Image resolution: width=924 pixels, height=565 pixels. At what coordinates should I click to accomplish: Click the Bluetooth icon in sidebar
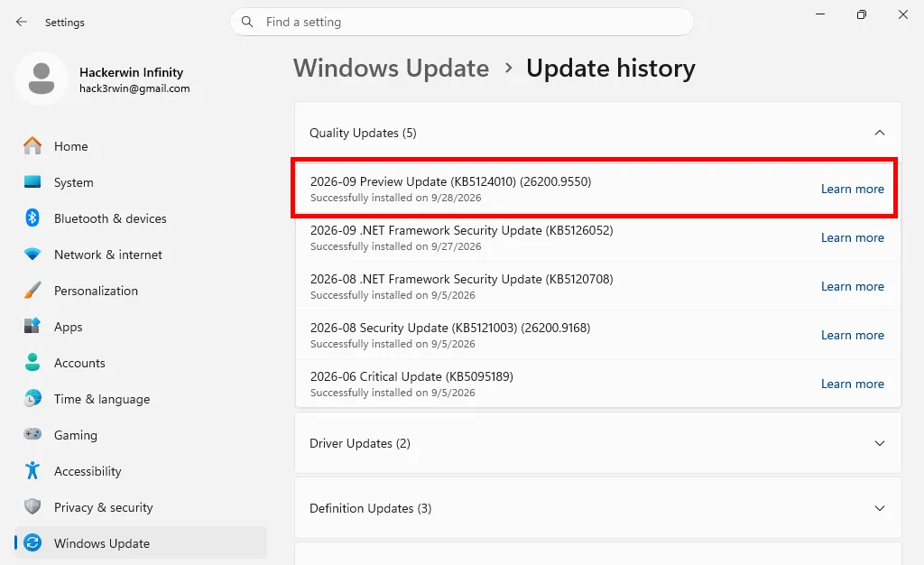(32, 218)
